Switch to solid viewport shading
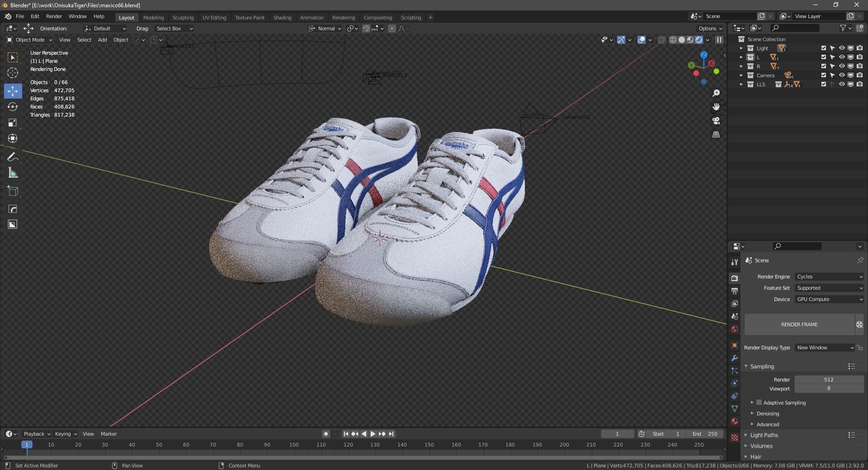868x470 pixels. tap(682, 40)
